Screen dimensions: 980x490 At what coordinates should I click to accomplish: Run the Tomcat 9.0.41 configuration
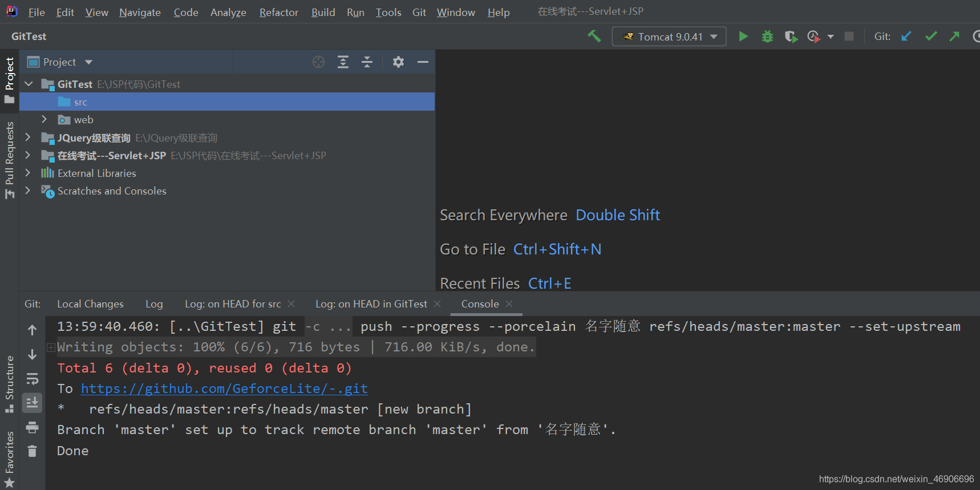[x=743, y=37]
